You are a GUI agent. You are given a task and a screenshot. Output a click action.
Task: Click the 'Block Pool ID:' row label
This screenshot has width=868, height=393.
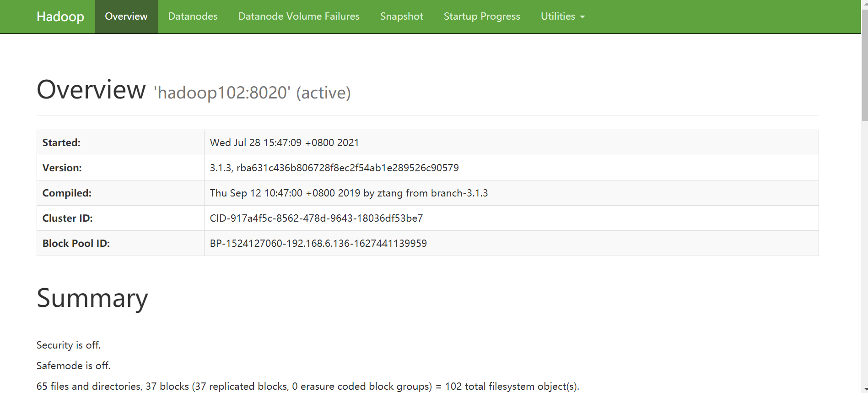click(x=76, y=243)
